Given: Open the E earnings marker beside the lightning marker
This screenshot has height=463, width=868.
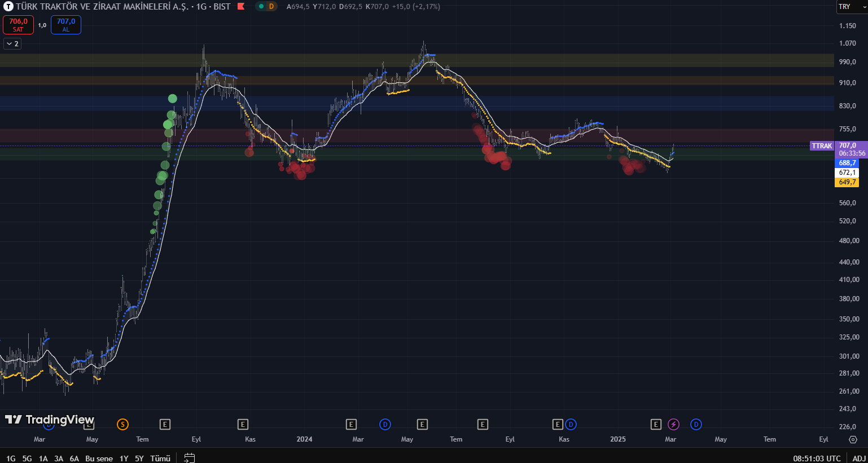Looking at the screenshot, I should [x=656, y=425].
